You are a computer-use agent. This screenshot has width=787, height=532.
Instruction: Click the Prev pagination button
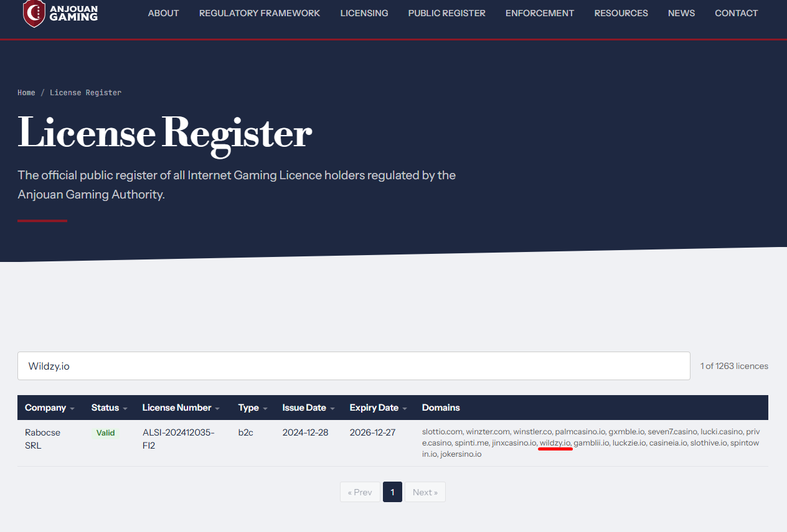coord(360,492)
